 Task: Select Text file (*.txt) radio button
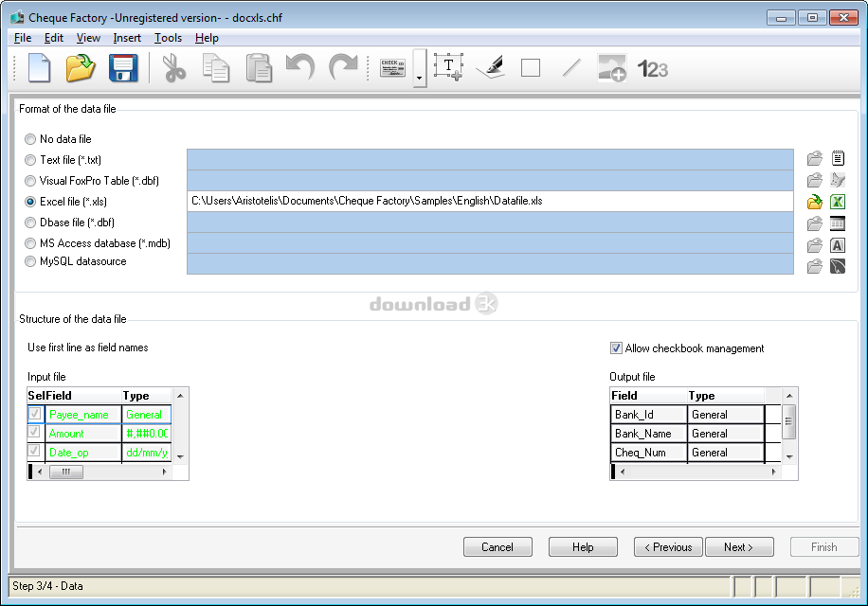point(30,160)
